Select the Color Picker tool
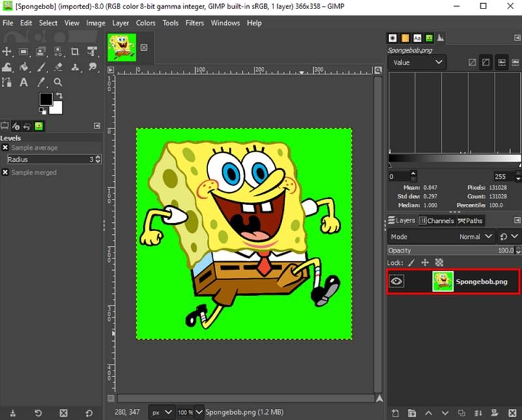Image resolution: width=522 pixels, height=420 pixels. coord(41,82)
